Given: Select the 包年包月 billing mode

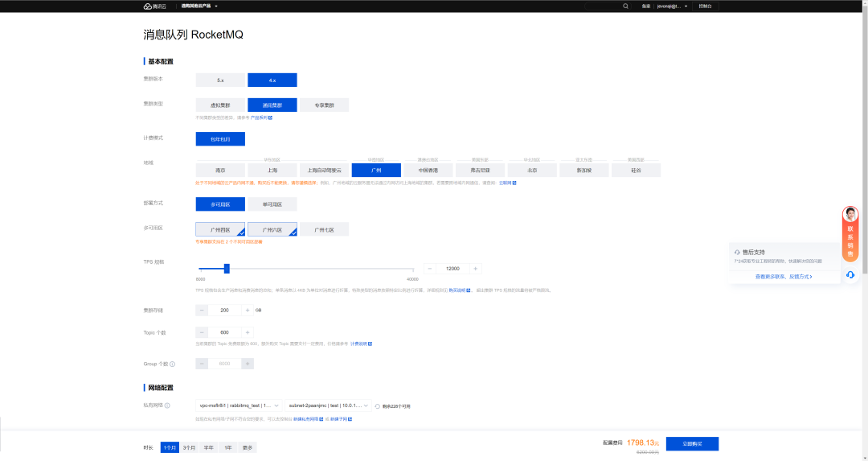Looking at the screenshot, I should coord(220,139).
